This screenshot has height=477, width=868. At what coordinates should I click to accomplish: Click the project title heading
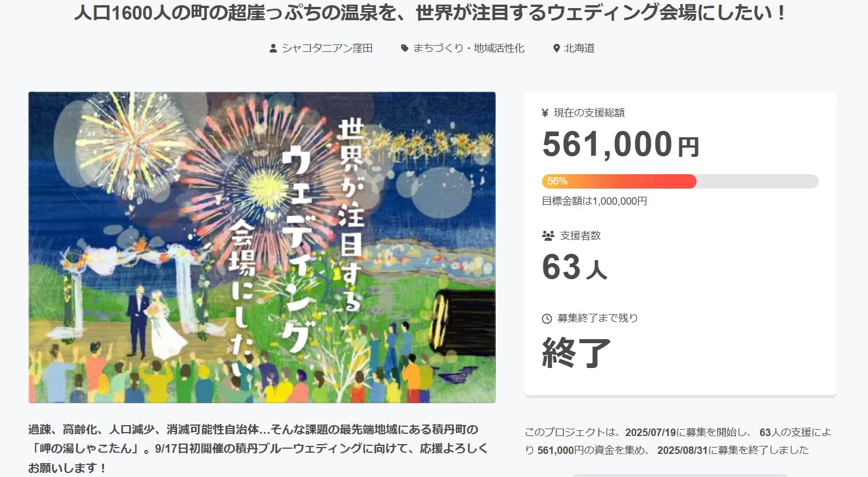pos(429,12)
